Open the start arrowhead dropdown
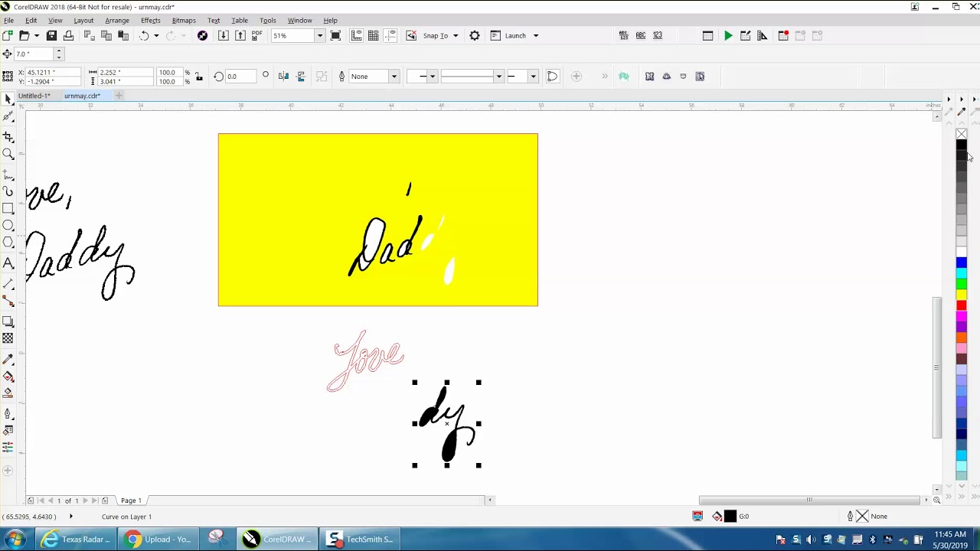 click(x=432, y=76)
